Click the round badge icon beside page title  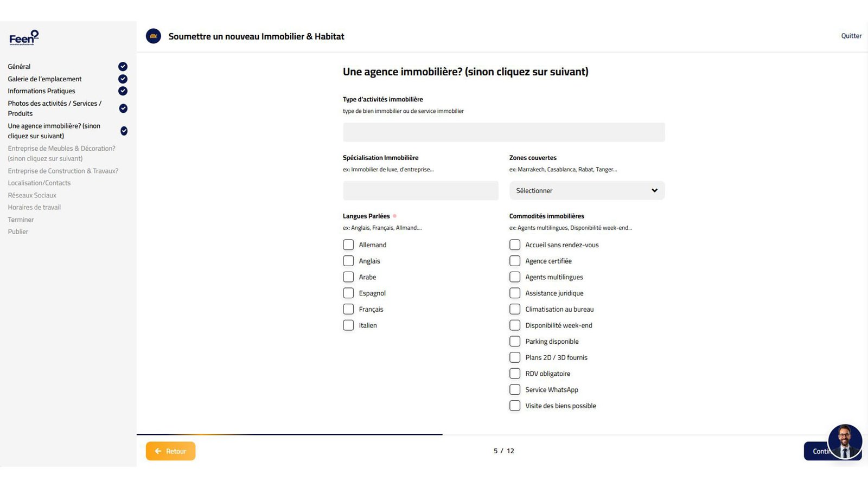154,36
